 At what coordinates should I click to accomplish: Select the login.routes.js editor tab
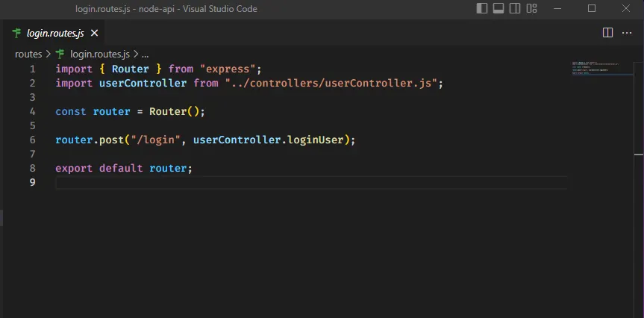52,33
